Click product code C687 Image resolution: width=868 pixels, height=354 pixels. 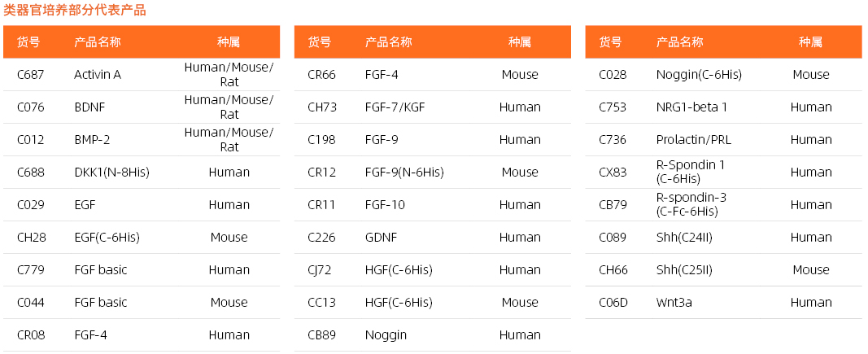[31, 75]
